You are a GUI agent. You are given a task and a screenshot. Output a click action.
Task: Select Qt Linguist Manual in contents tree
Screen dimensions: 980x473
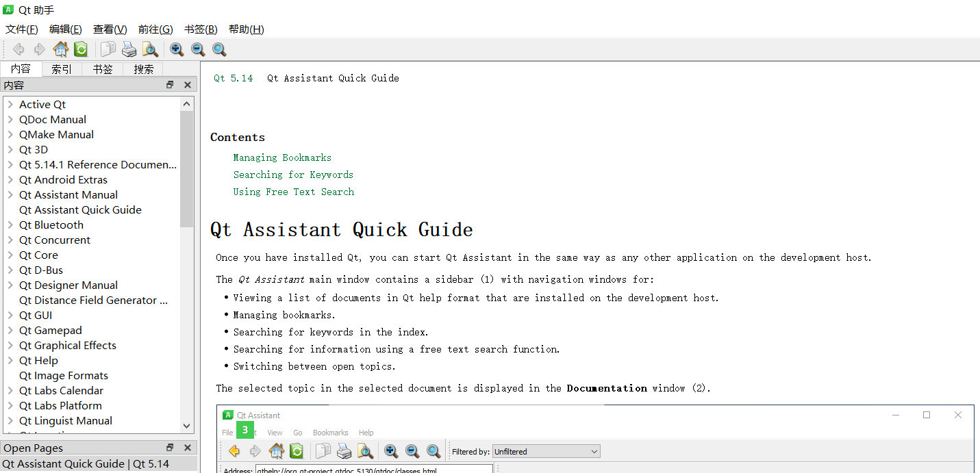coord(66,421)
